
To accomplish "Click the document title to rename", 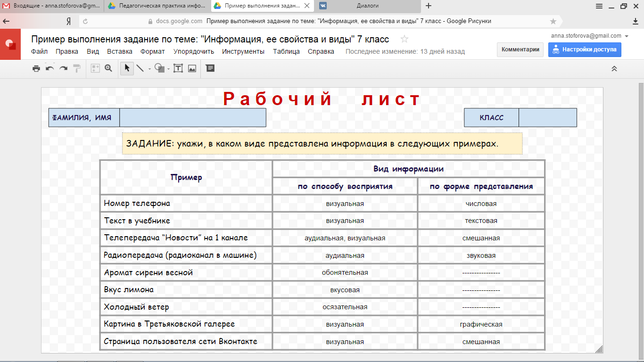I will (210, 39).
